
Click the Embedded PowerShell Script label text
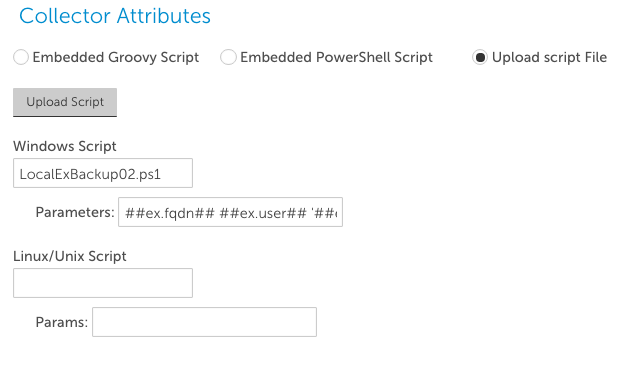pos(336,57)
